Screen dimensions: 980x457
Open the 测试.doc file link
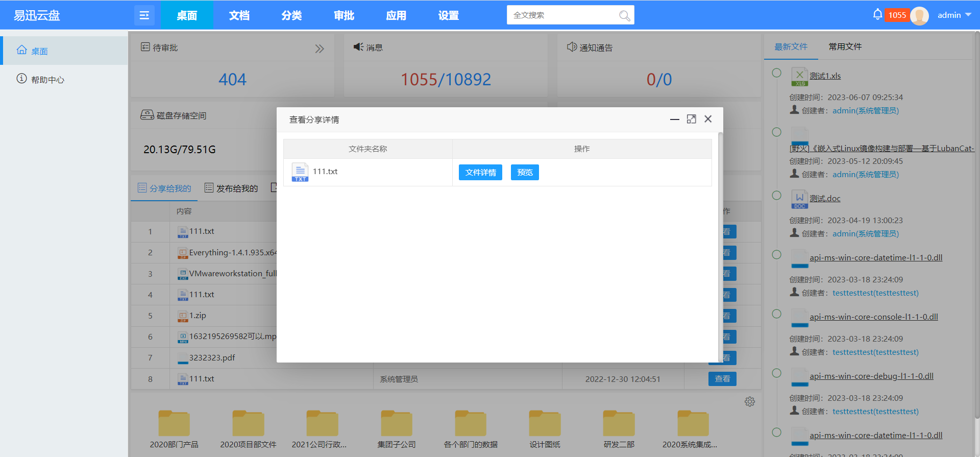(x=825, y=199)
